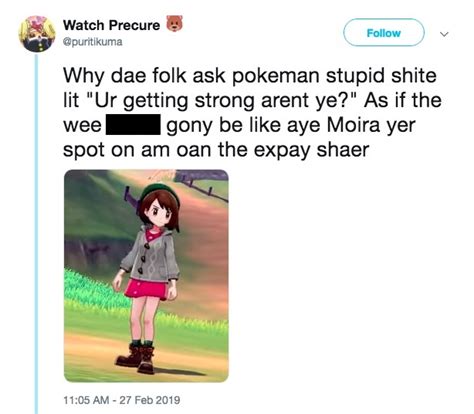Select the blacked-out censored word
The width and height of the screenshot is (474, 414).
133,125
